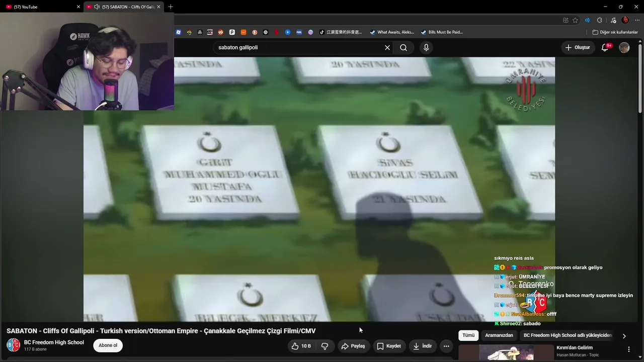Like the video with thumbs up
The image size is (644, 362).
301,346
